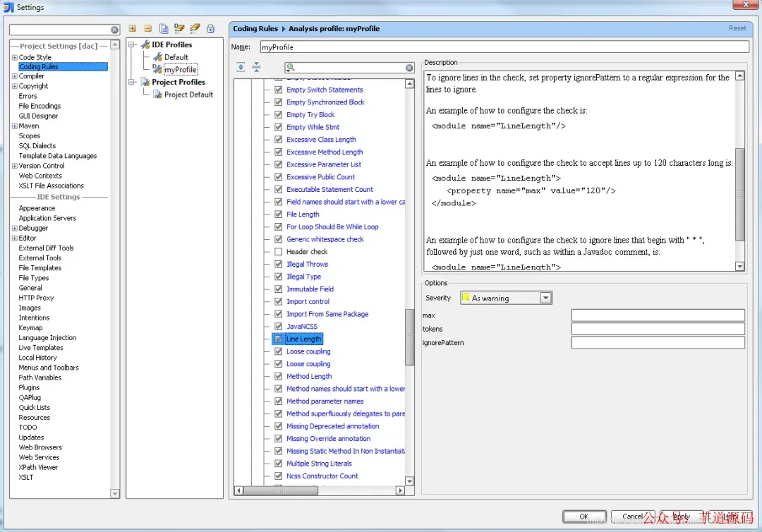Screen dimensions: 762x532
Task: Click the lock profile icon
Action: click(x=210, y=29)
